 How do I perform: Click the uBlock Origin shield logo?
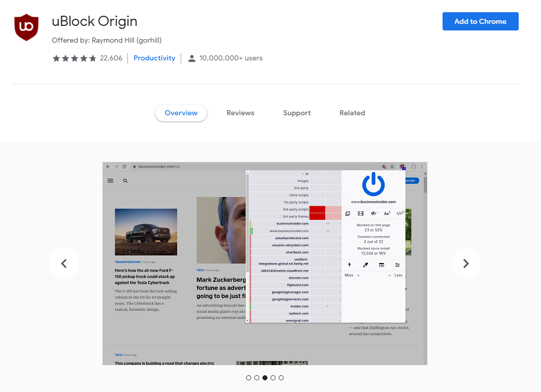[x=26, y=27]
